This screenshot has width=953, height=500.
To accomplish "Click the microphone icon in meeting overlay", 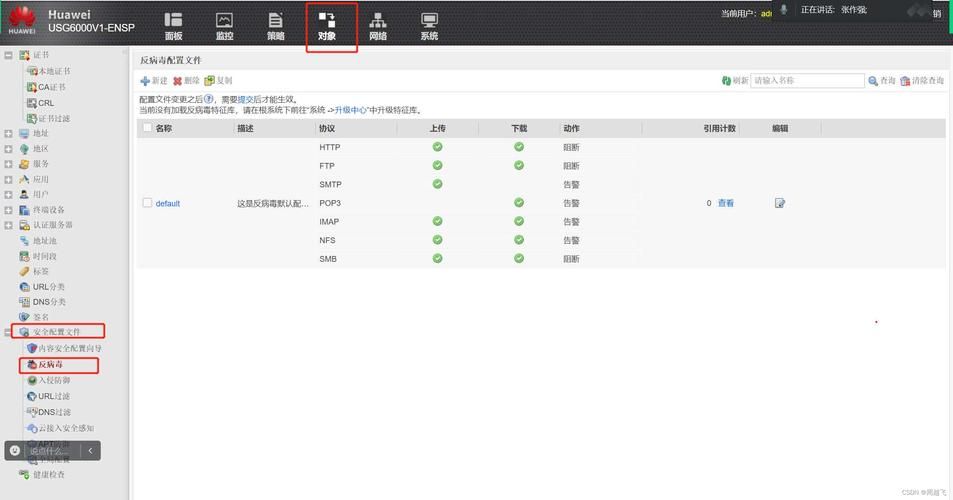I will point(784,10).
